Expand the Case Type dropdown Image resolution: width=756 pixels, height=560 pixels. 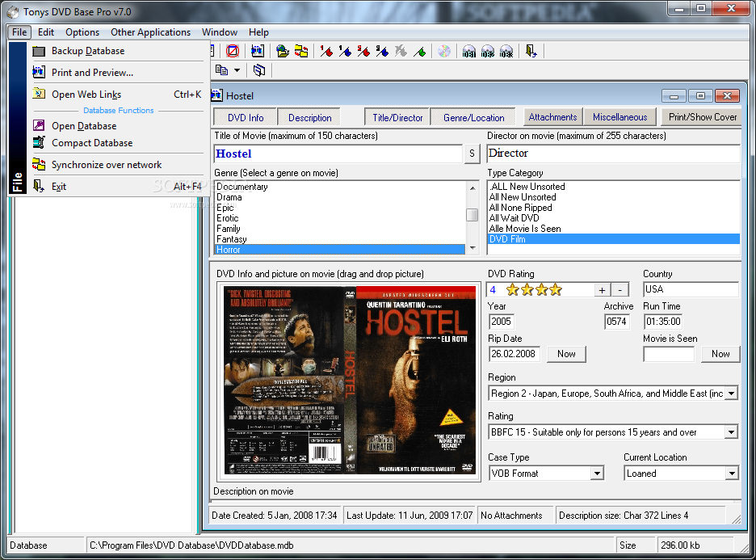(x=597, y=474)
